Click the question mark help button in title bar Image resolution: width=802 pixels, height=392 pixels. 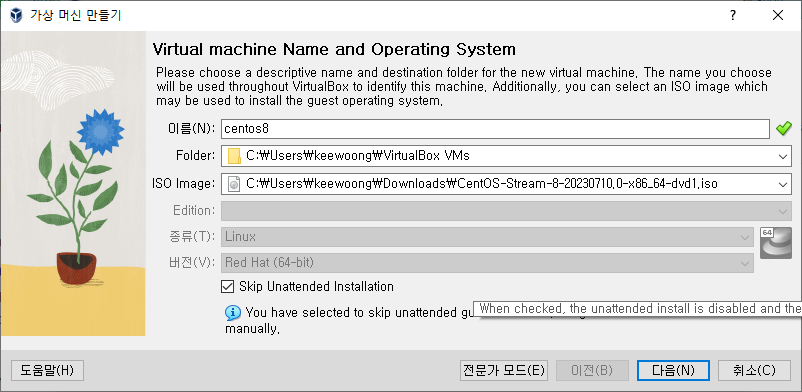pos(733,15)
